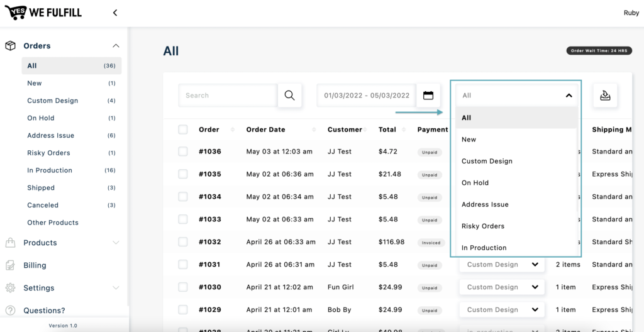This screenshot has width=644, height=332.
Task: Open Risky Orders in sidebar
Action: pos(72,153)
